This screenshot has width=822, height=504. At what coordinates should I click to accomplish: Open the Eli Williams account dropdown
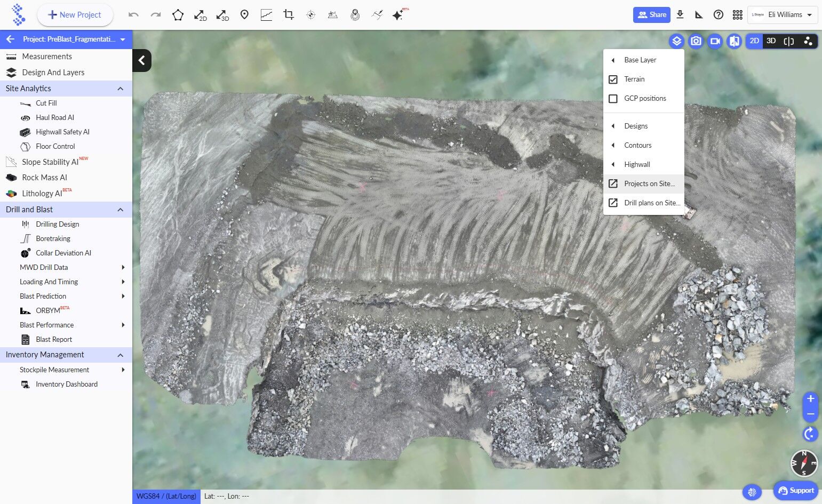(783, 15)
